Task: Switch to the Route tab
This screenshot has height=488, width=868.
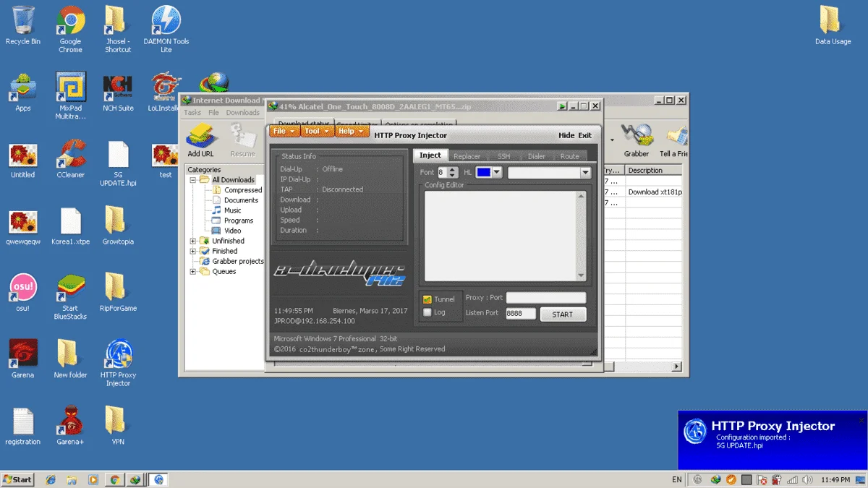Action: tap(570, 156)
